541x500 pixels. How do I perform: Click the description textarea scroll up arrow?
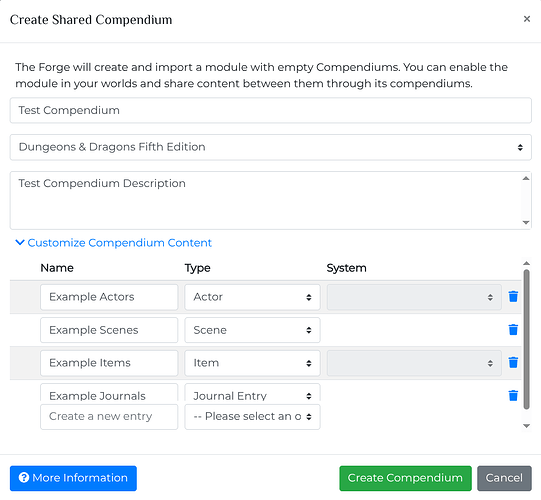pyautogui.click(x=526, y=178)
